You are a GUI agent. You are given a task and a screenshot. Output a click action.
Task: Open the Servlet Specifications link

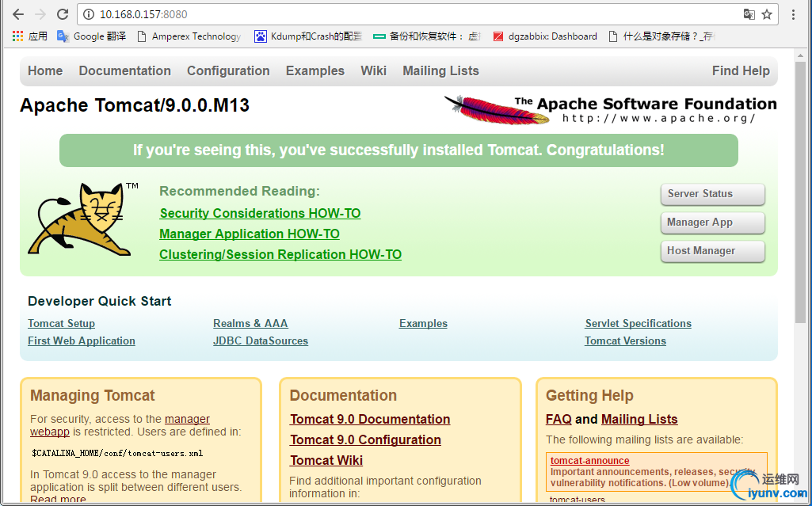point(638,323)
